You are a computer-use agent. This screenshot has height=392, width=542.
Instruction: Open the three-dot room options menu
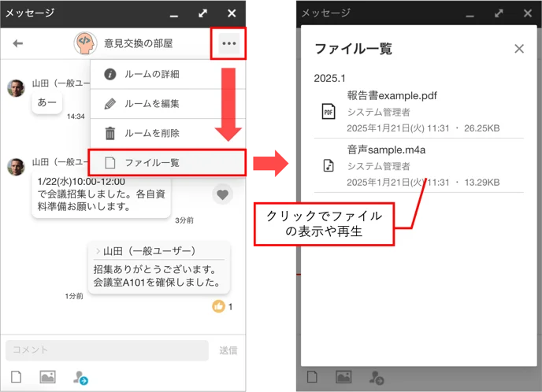pyautogui.click(x=228, y=43)
